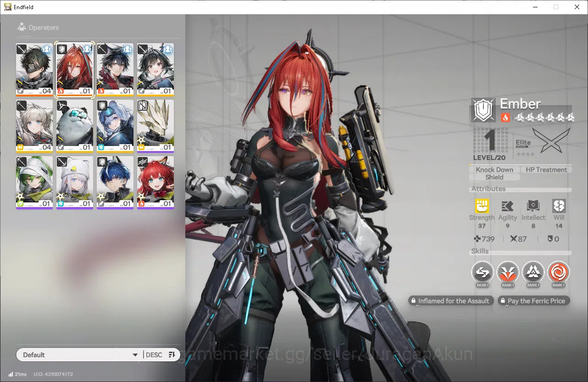588x382 pixels.
Task: Open locked talent Pay the Ferric Price
Action: [534, 301]
